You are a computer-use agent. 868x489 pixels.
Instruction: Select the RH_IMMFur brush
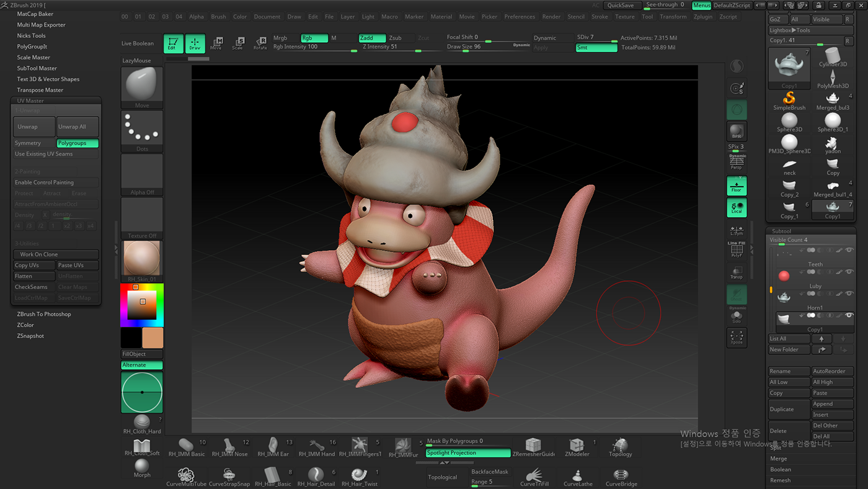pyautogui.click(x=404, y=448)
